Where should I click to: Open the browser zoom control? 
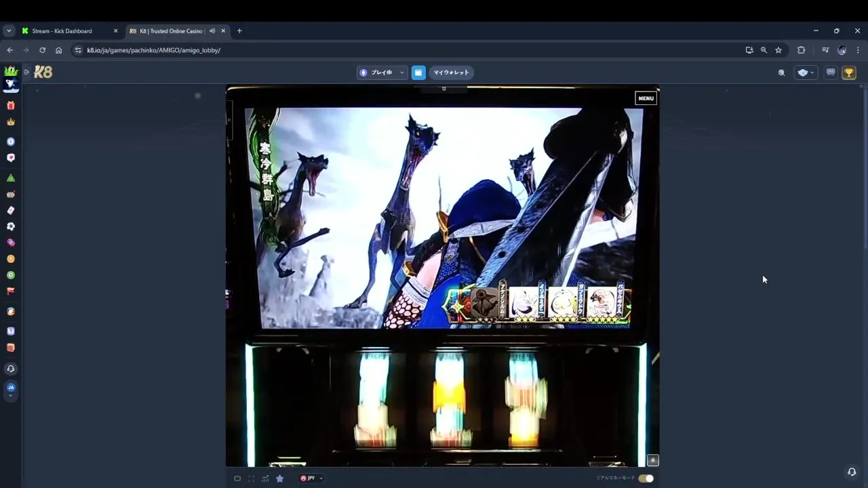coord(764,50)
